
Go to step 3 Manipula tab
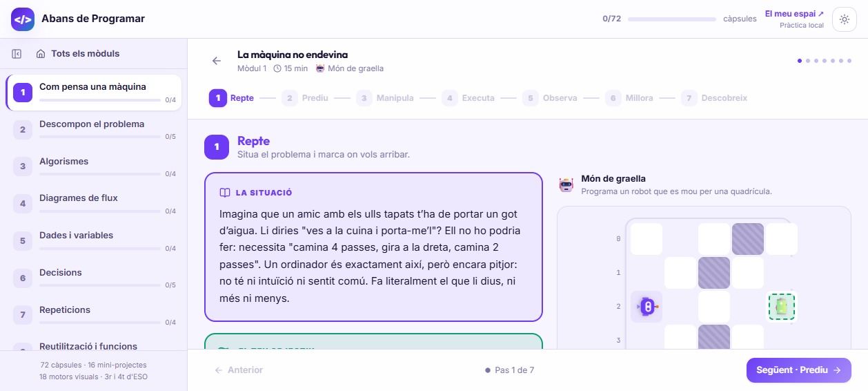[386, 98]
